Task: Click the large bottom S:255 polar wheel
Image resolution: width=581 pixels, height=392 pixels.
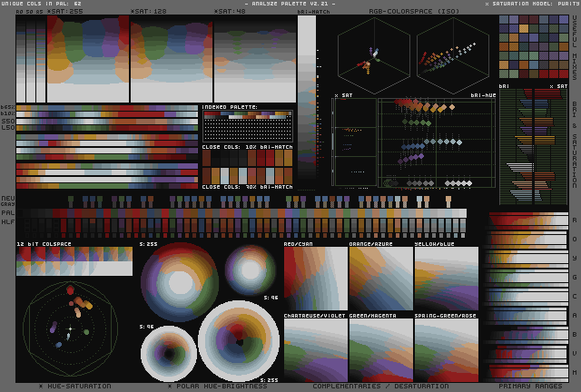Action: coord(239,341)
